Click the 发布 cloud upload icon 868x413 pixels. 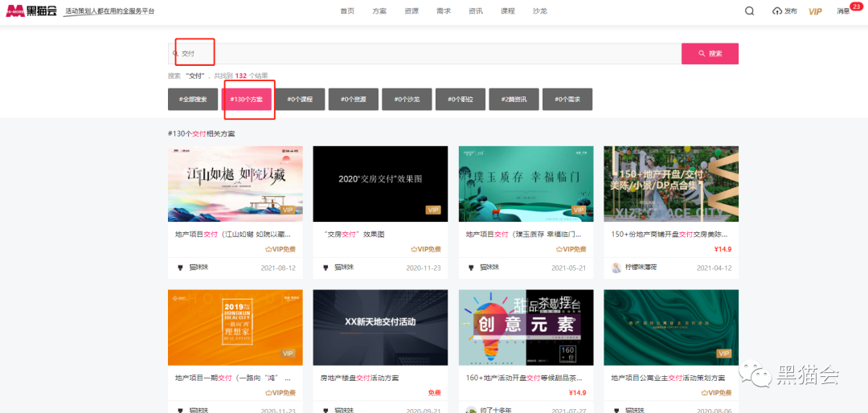click(x=777, y=11)
